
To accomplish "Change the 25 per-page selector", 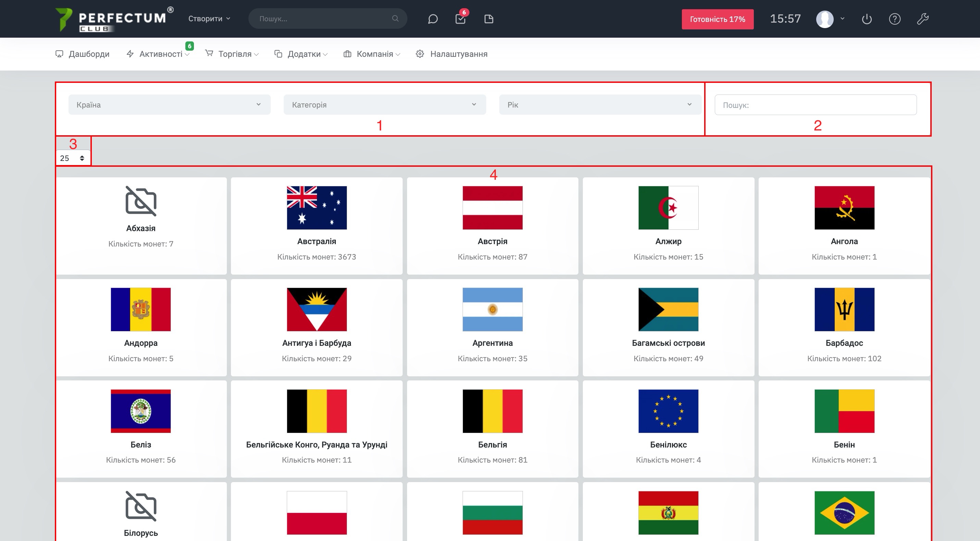I will coord(72,158).
